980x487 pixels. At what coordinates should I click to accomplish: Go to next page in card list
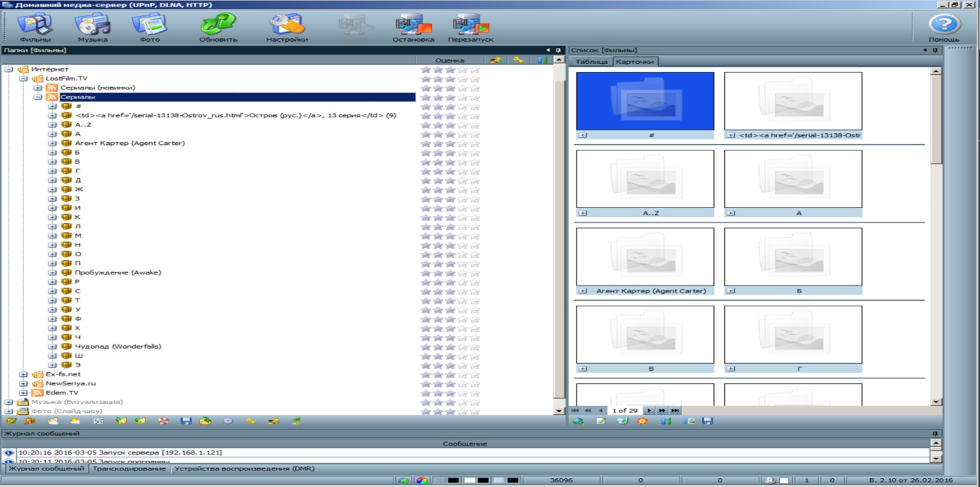coord(649,411)
